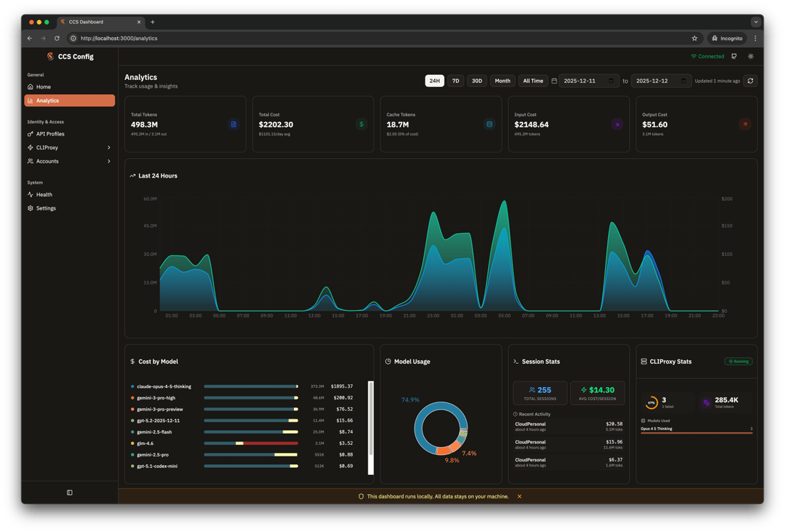Bookmark this page with the star icon

click(694, 38)
